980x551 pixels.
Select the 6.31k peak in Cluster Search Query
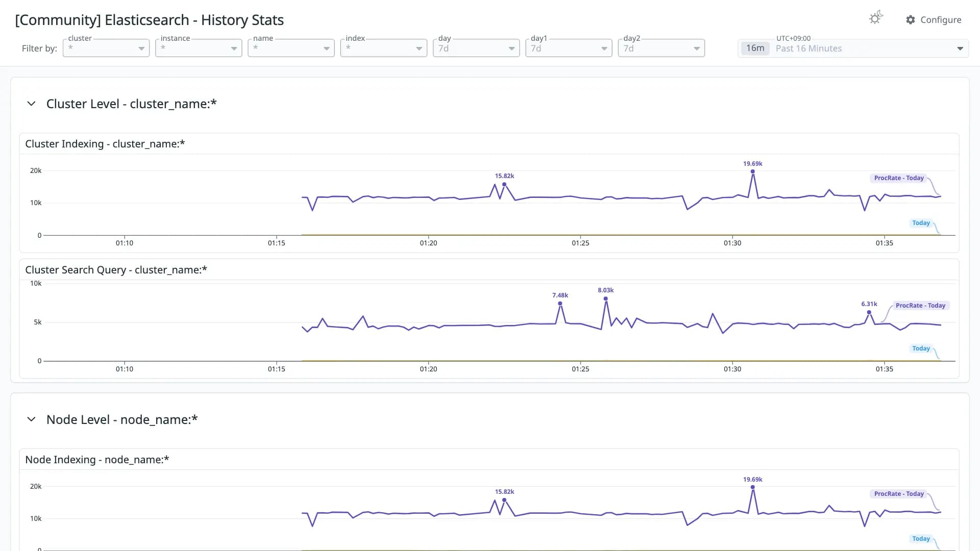[869, 312]
